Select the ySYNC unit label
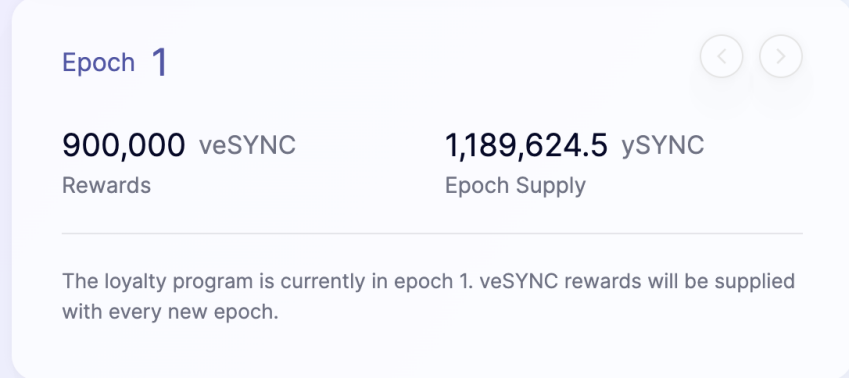 [x=663, y=146]
